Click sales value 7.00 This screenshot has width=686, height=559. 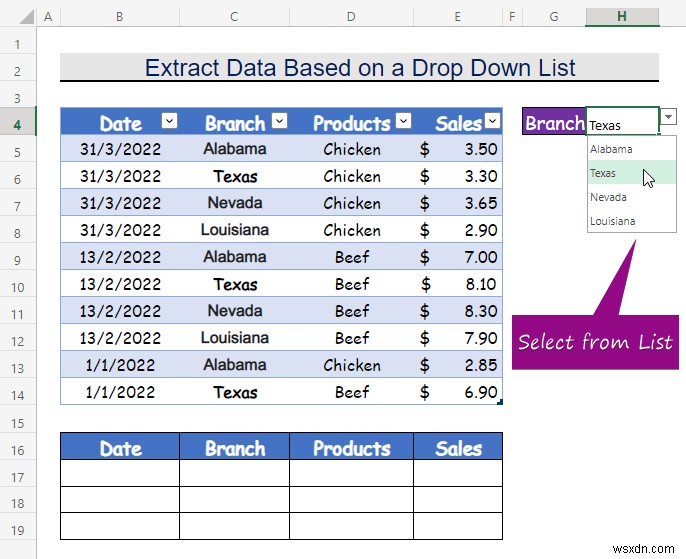click(481, 257)
